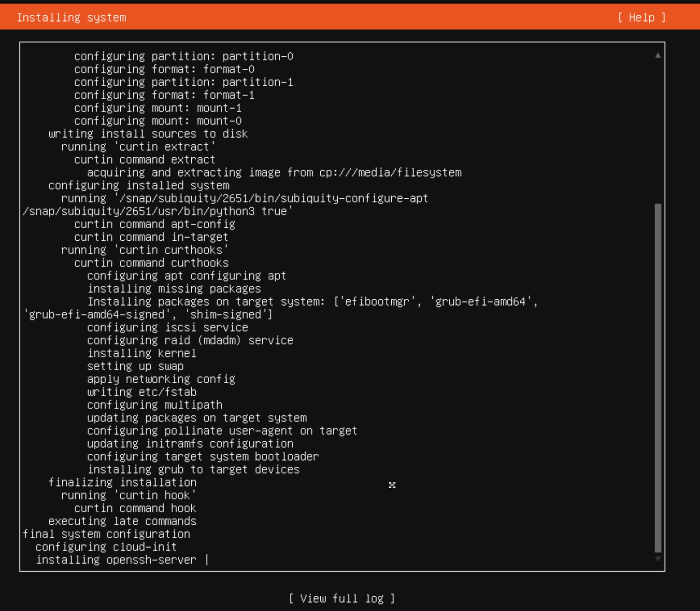Click 'writing install sources to disk' line

148,134
